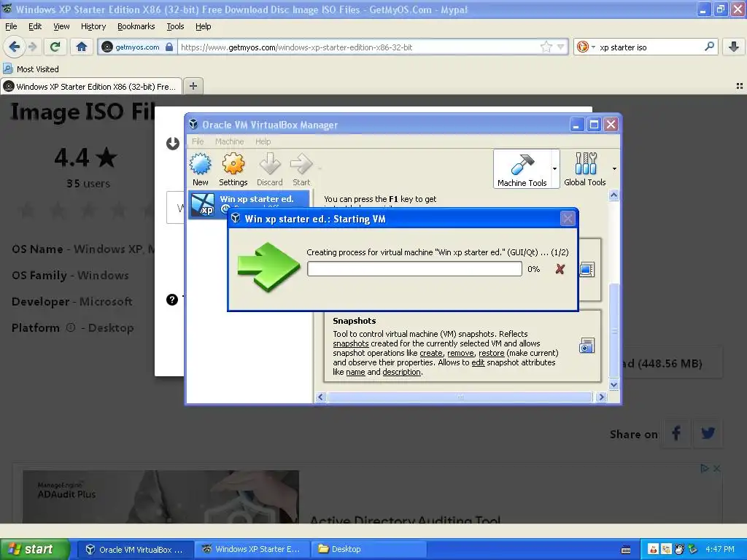The image size is (747, 560).
Task: Open URL bar history dropdown
Action: (x=561, y=47)
